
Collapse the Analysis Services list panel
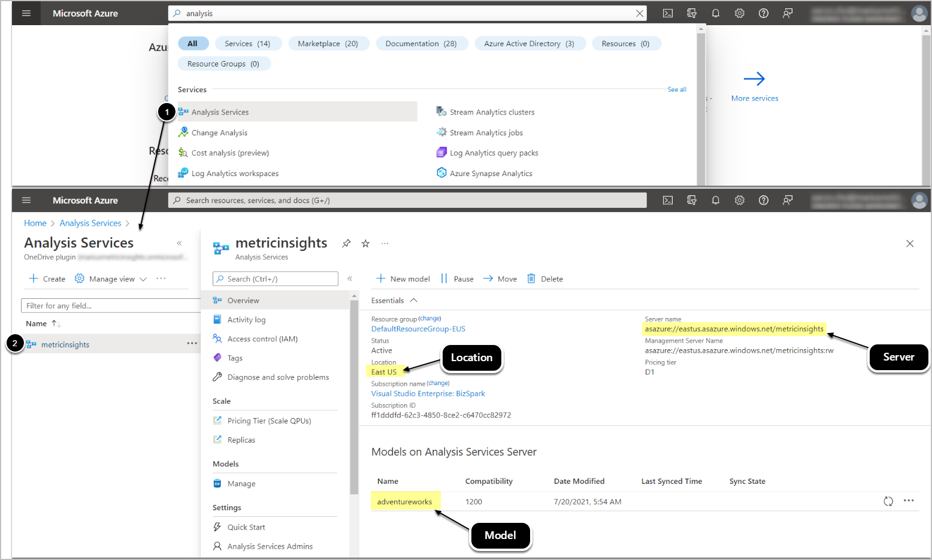point(179,243)
